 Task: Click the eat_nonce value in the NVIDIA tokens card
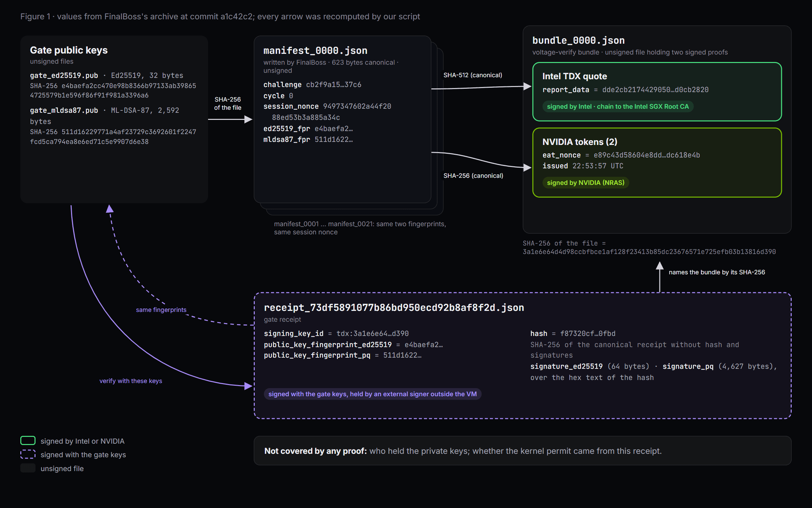(x=647, y=155)
